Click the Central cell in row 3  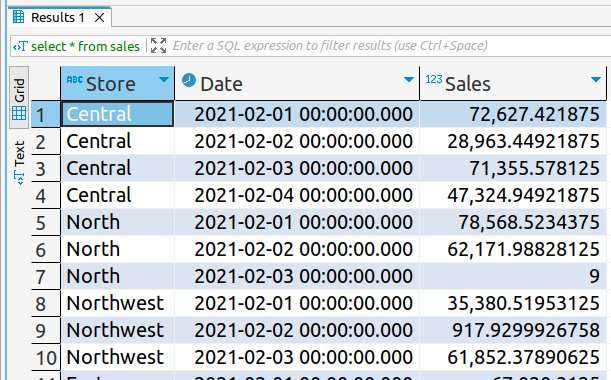tap(117, 168)
